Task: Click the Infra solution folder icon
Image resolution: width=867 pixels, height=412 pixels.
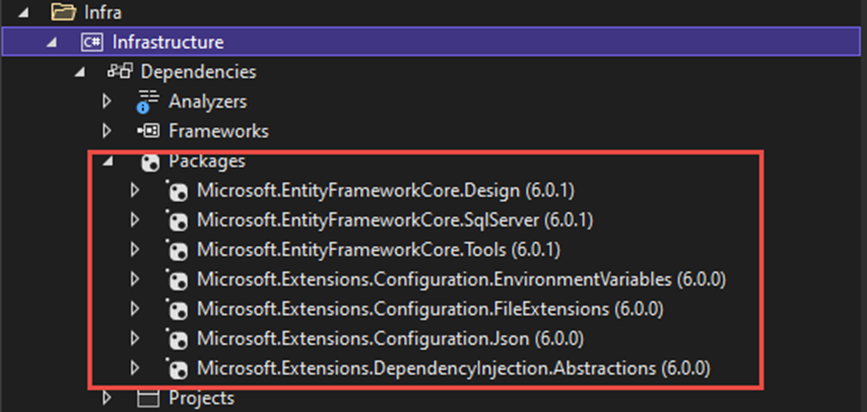Action: click(62, 13)
